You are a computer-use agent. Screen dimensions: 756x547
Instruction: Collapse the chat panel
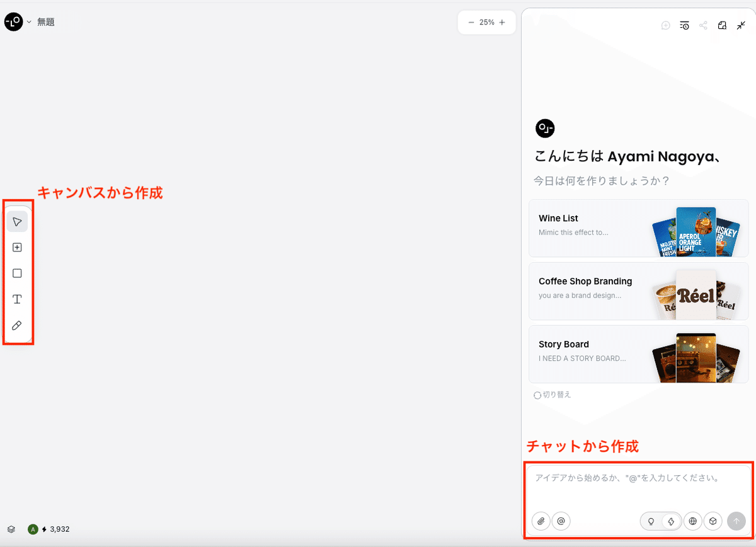point(741,25)
